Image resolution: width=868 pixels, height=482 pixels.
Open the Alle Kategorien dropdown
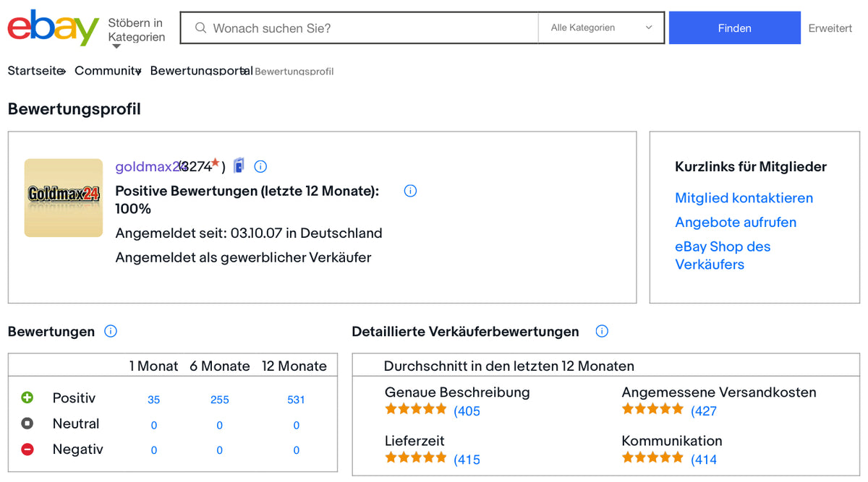pyautogui.click(x=601, y=28)
